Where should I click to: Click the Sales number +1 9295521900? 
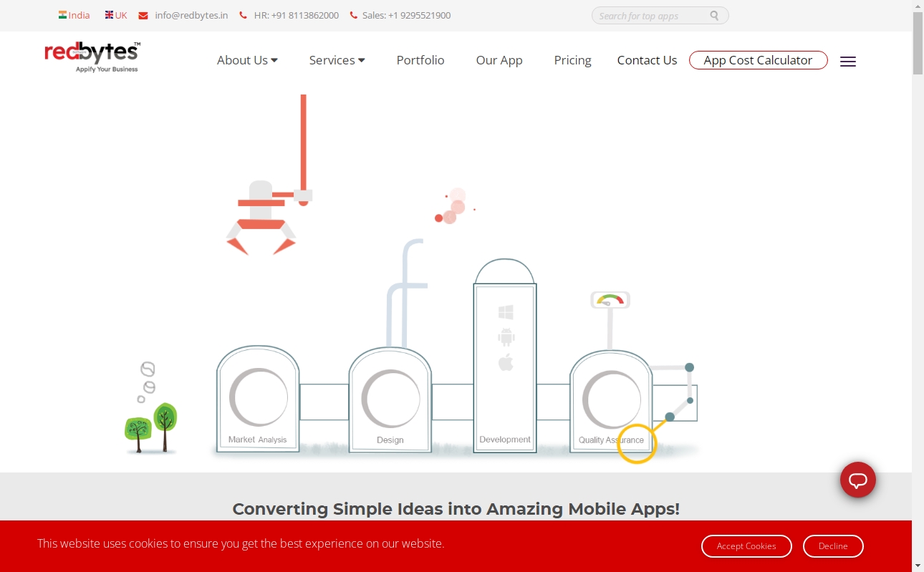(x=406, y=15)
